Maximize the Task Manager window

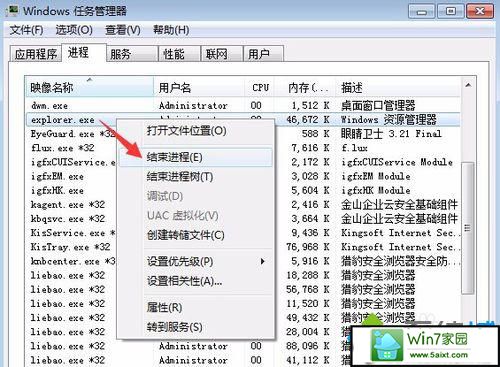tap(451, 12)
